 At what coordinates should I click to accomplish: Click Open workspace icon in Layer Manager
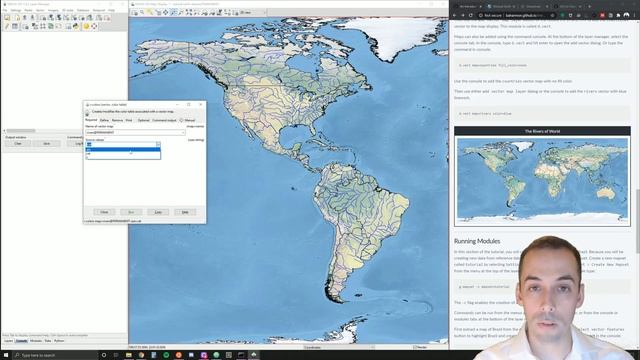(x=24, y=18)
